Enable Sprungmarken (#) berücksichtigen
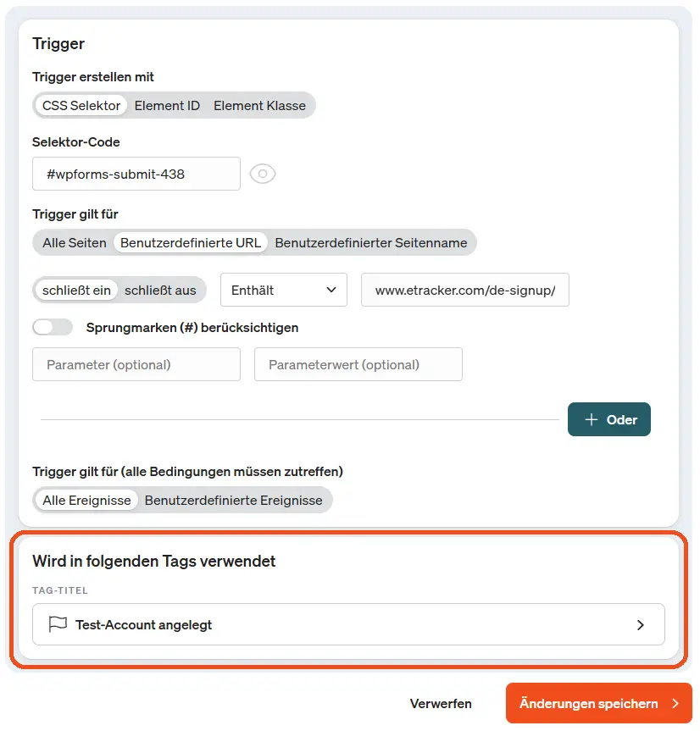Image resolution: width=700 pixels, height=731 pixels. 53,326
